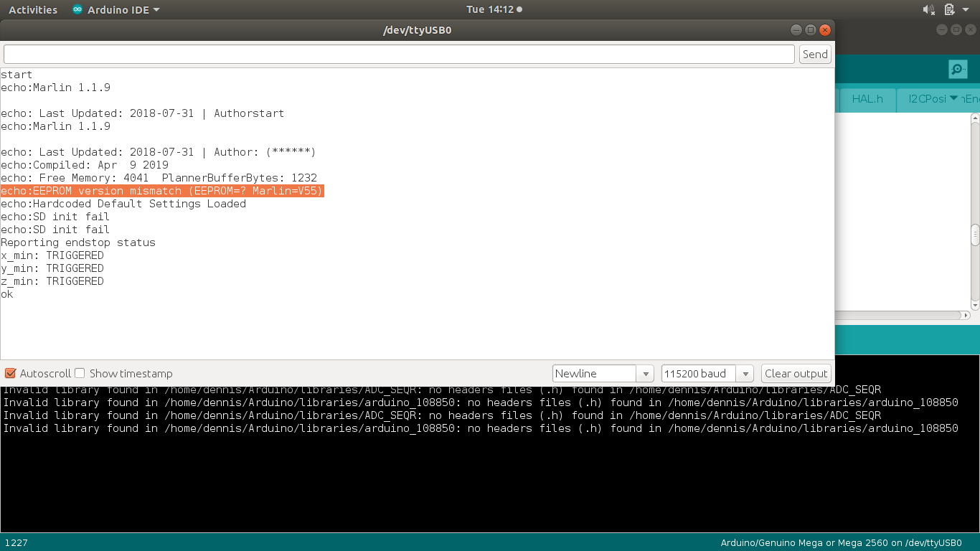Click the first 'start' output line
Viewport: 980px width, 551px height.
(17, 75)
